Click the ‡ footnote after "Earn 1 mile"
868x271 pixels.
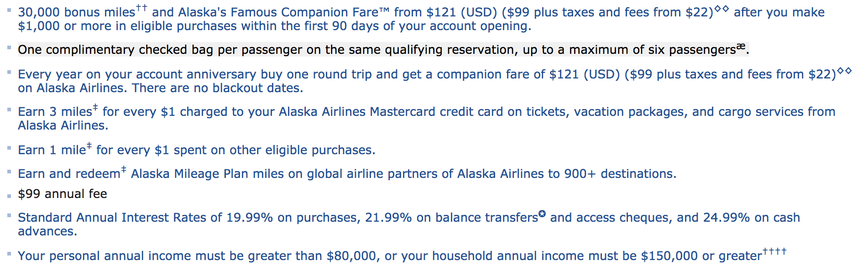(89, 146)
